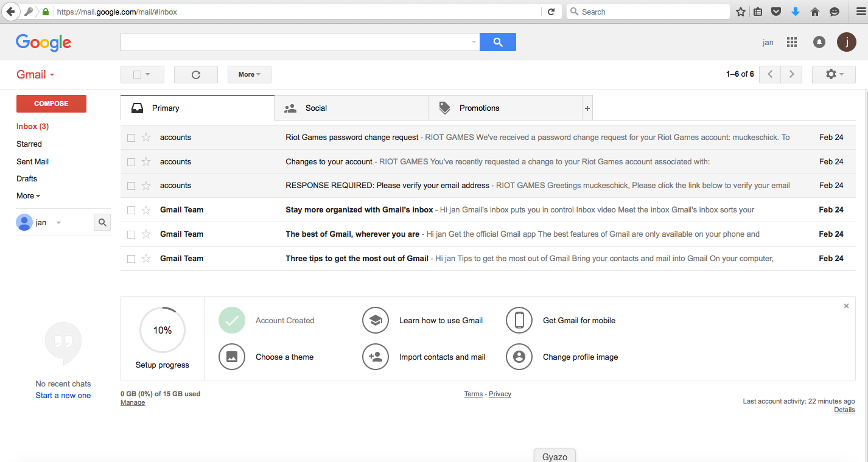868x462 pixels.
Task: Go to the browser home page icon
Action: (816, 12)
